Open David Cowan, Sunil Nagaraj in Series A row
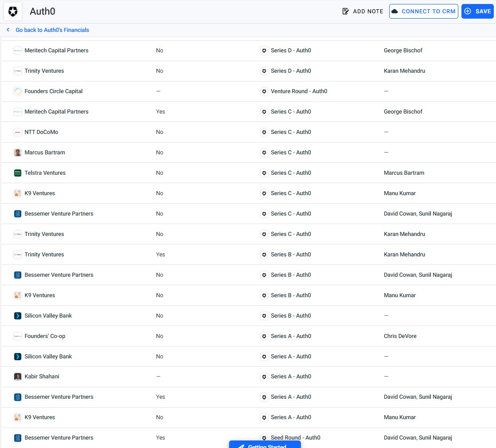Image resolution: width=496 pixels, height=448 pixels. 418,397
